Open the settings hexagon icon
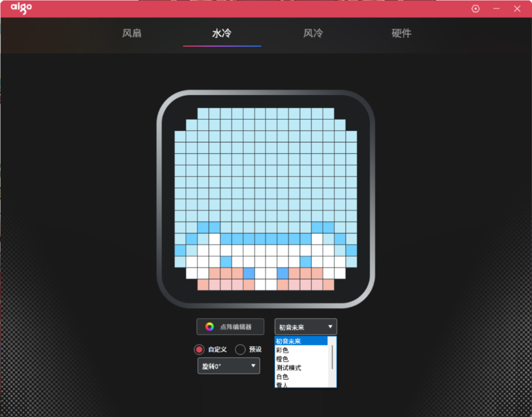 (475, 9)
